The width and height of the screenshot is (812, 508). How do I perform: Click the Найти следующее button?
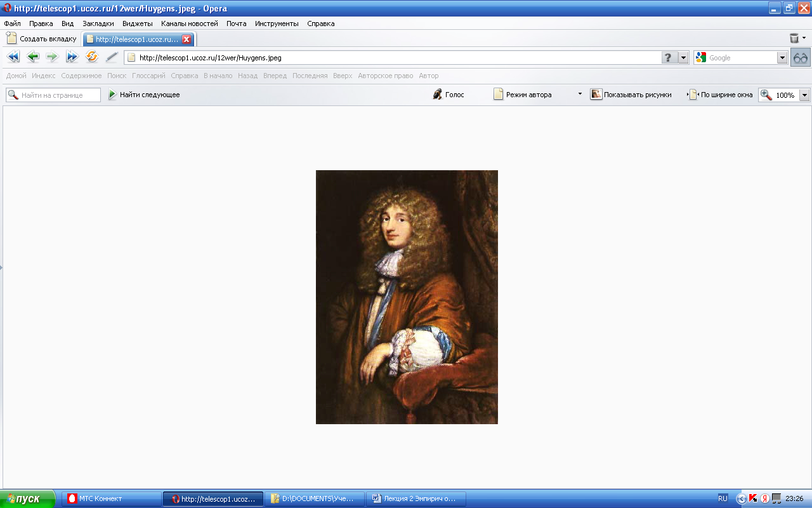(x=144, y=95)
